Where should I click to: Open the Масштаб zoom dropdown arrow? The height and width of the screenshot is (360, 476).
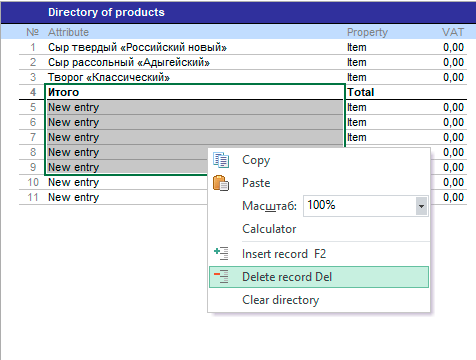[421, 206]
